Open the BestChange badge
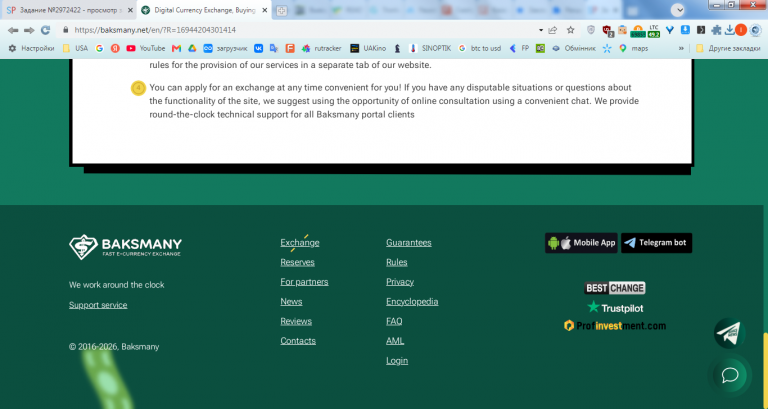 click(615, 288)
